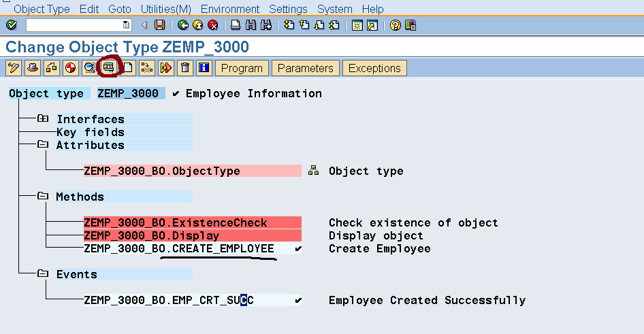
Task: Select the ZEMP_3000_BO.CREATE_EMPLOYEE method
Action: pos(178,249)
